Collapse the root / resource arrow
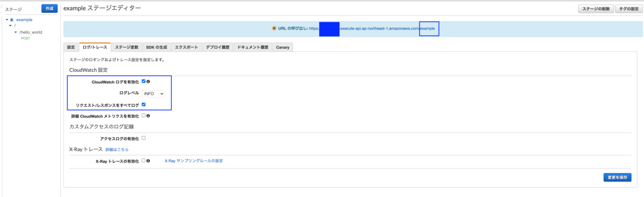644x197 pixels. click(x=11, y=26)
